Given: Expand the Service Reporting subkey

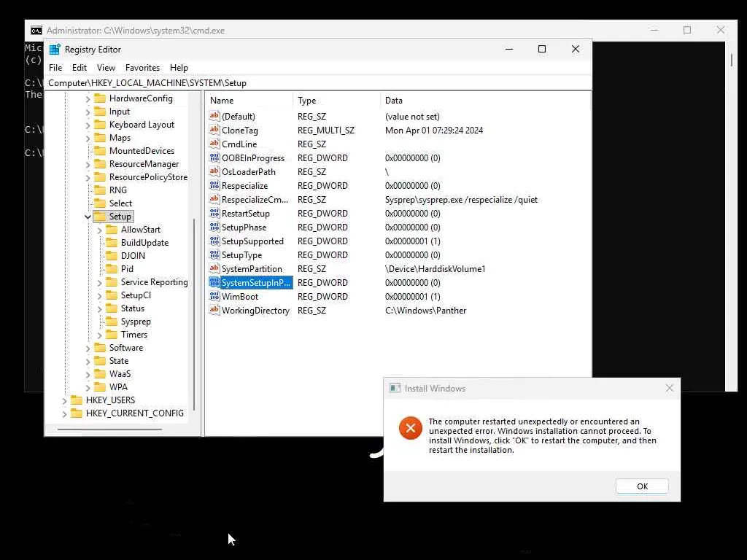Looking at the screenshot, I should (99, 282).
